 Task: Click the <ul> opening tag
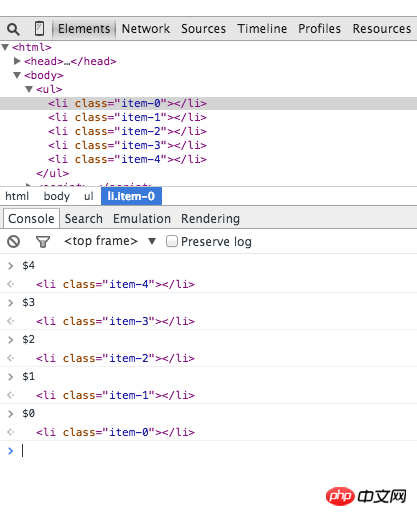tap(49, 89)
